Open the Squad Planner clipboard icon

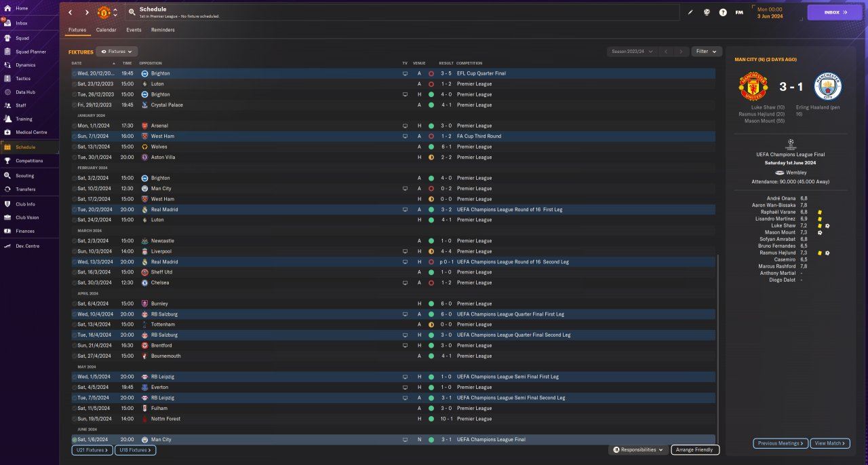7,52
